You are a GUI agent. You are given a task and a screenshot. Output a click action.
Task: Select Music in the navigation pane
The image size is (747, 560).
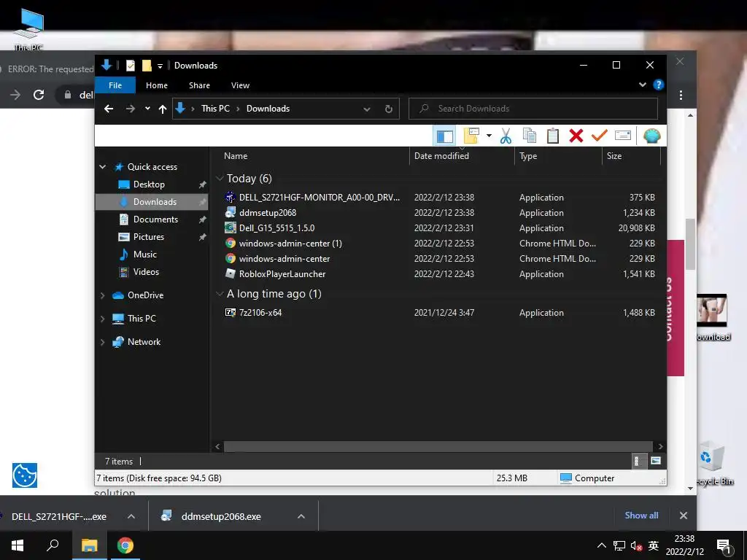tap(145, 254)
